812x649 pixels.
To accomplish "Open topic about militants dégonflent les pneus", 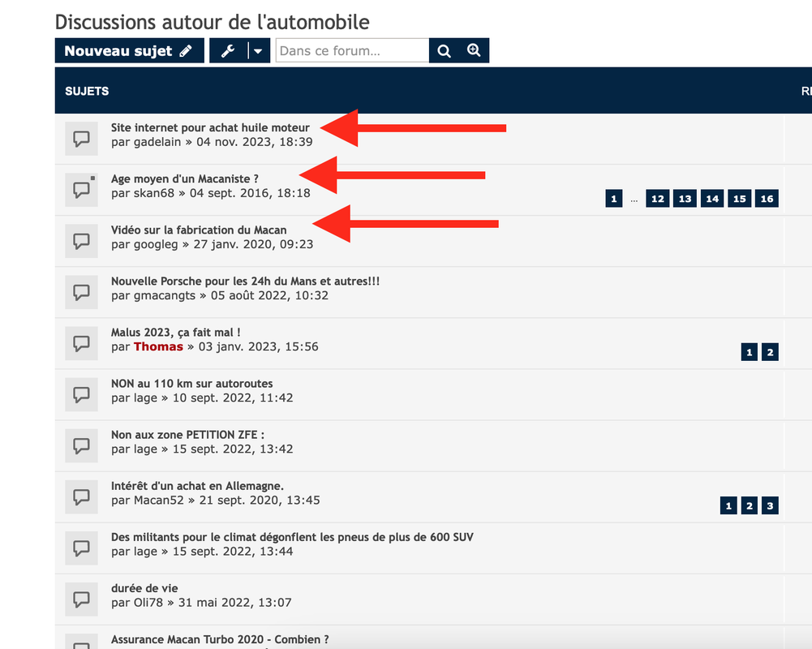I will click(292, 537).
